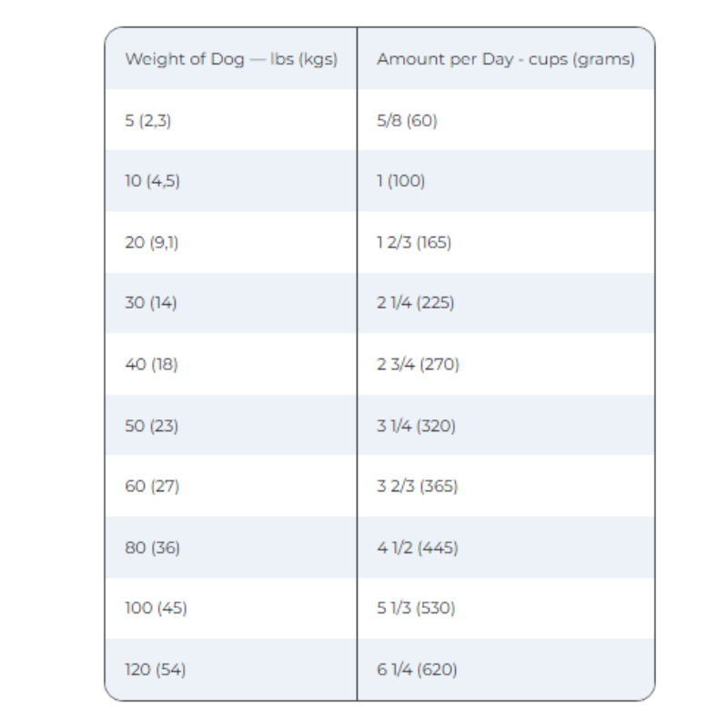Click the '30 (14)' weight cell
Screen dimensions: 728x728
pos(151,303)
